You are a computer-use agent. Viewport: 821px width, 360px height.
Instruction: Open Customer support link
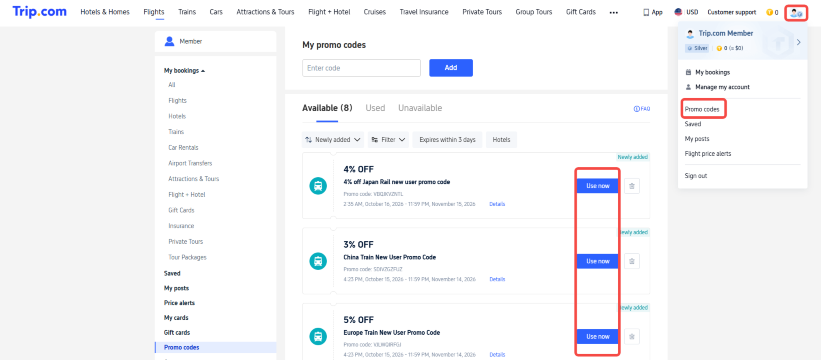pyautogui.click(x=731, y=12)
